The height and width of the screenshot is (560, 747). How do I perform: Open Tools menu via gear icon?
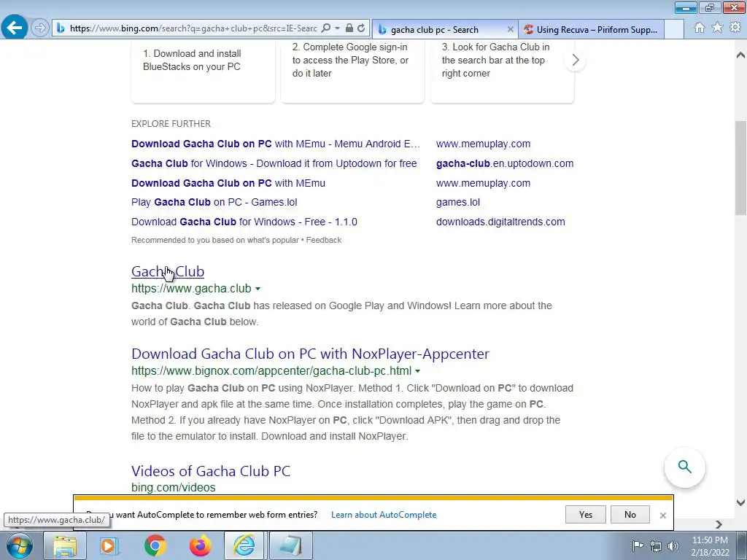click(x=735, y=28)
